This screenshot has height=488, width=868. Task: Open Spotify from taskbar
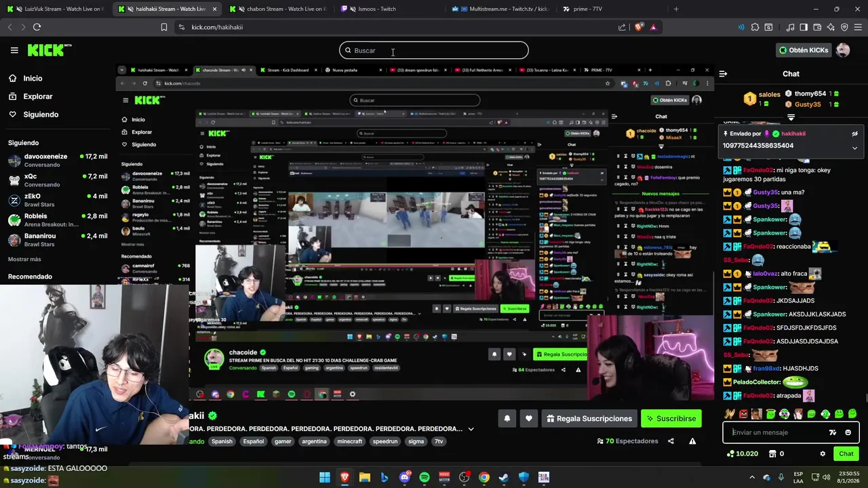point(425,478)
